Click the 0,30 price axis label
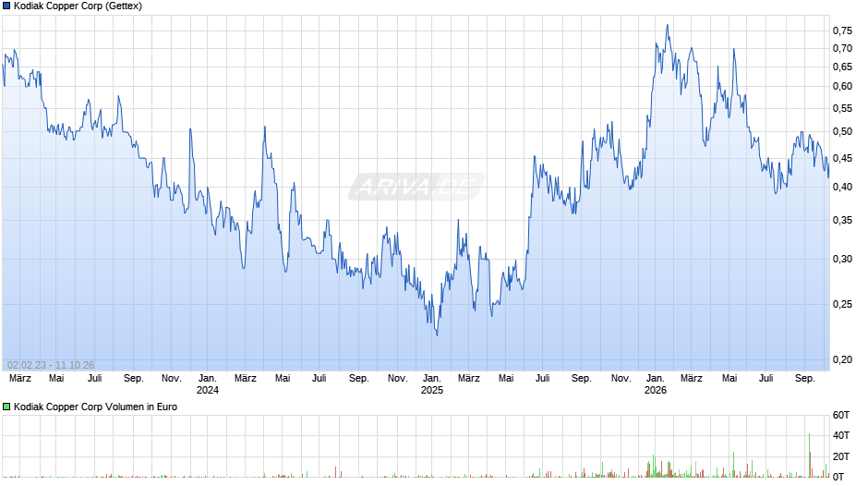This screenshot has width=868, height=486. [x=842, y=260]
